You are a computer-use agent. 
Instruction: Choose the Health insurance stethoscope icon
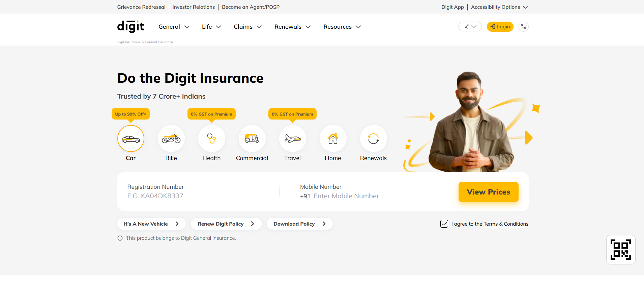[212, 138]
